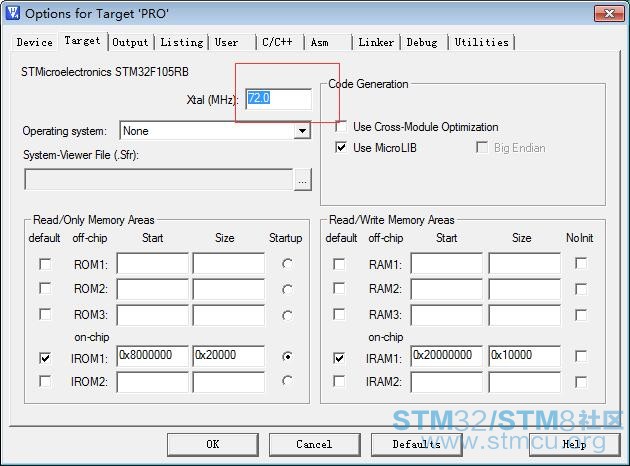Open the Debug tab

[422, 42]
